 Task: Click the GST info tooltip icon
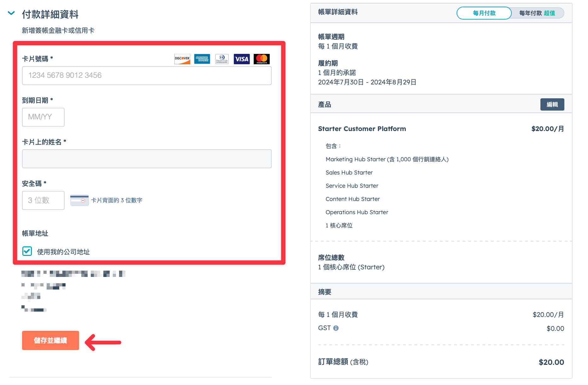[x=336, y=328]
